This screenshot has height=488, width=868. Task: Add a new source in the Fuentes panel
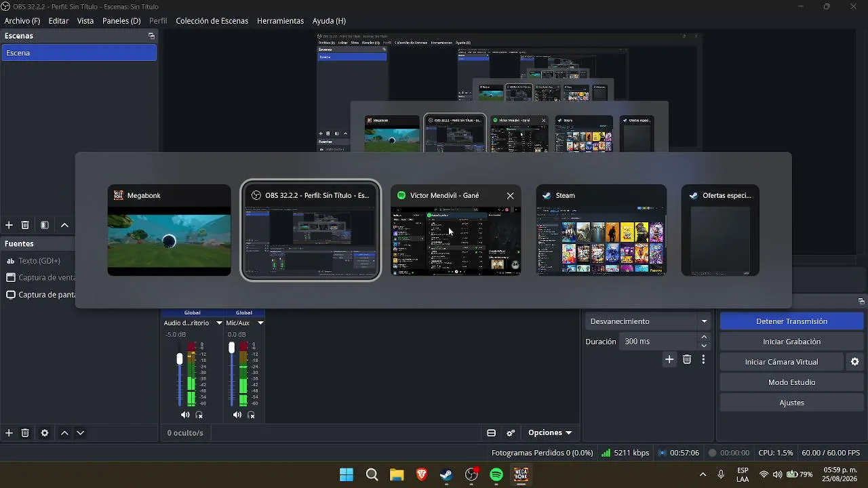point(9,433)
